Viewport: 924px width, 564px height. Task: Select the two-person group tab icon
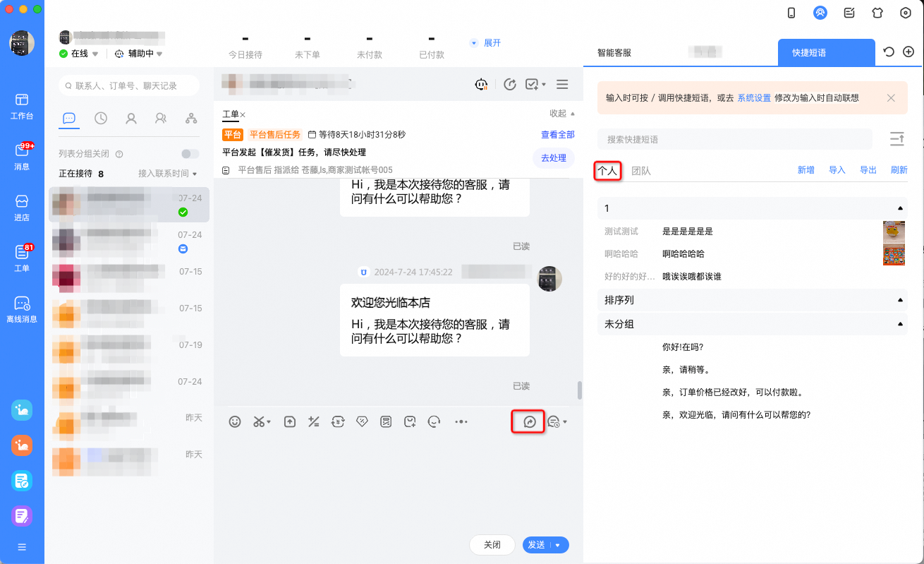pos(161,119)
